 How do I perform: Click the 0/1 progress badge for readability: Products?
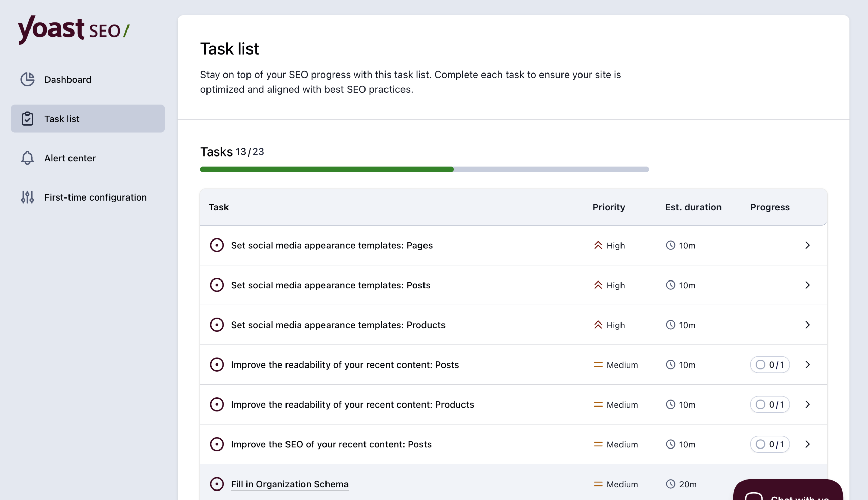[770, 404]
